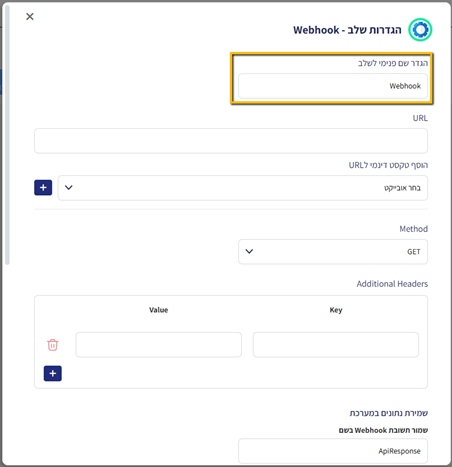Click the header Key input field

[336, 345]
